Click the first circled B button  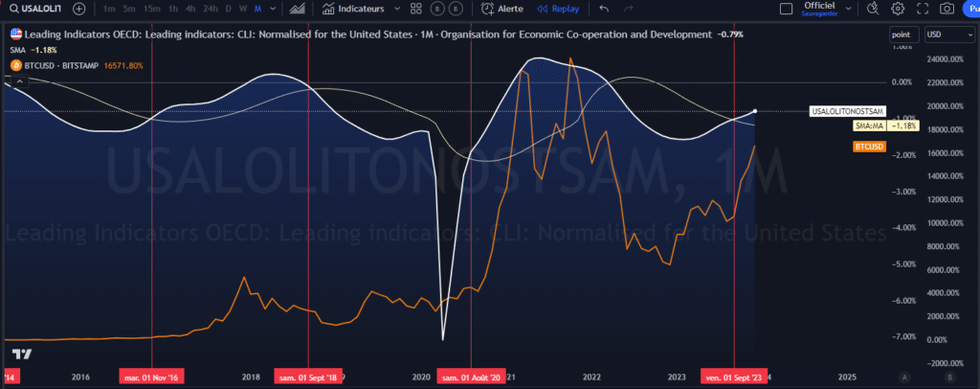(438, 9)
